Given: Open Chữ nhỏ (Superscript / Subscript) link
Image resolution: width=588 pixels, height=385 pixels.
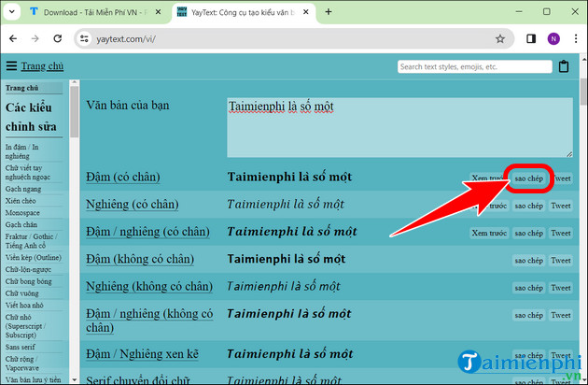Looking at the screenshot, I should pyautogui.click(x=25, y=326).
